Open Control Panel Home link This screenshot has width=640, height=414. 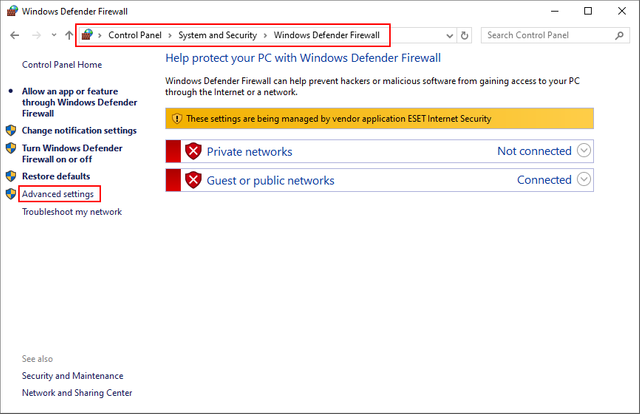62,65
